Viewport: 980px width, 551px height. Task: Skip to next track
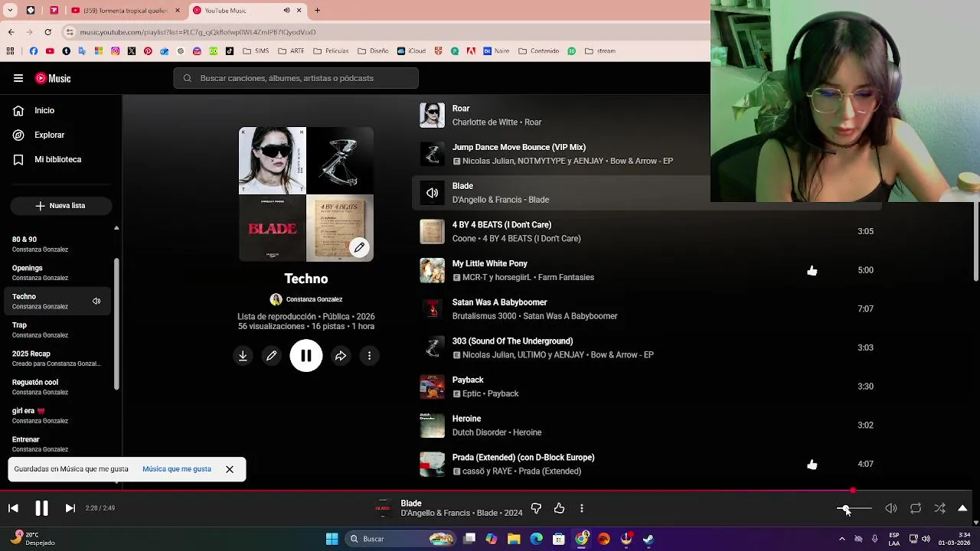tap(70, 508)
